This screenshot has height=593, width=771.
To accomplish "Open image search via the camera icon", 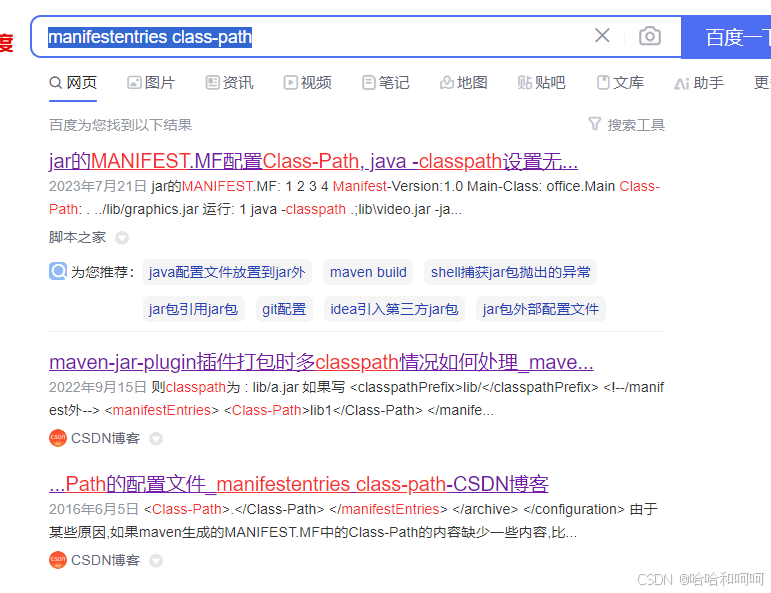I will pyautogui.click(x=650, y=36).
